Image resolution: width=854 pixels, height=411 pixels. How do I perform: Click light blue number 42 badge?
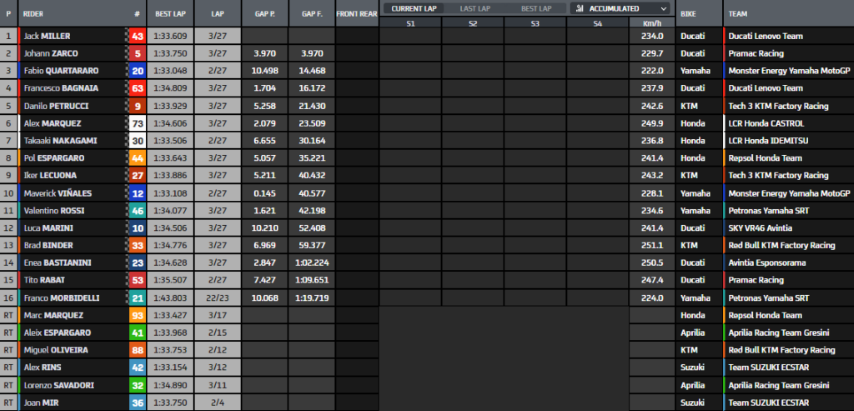137,367
